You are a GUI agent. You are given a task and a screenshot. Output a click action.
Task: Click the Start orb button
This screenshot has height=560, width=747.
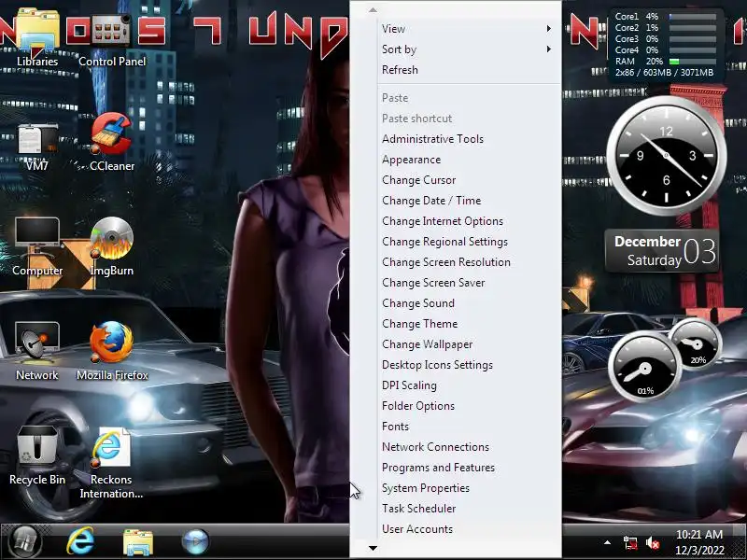(x=24, y=542)
